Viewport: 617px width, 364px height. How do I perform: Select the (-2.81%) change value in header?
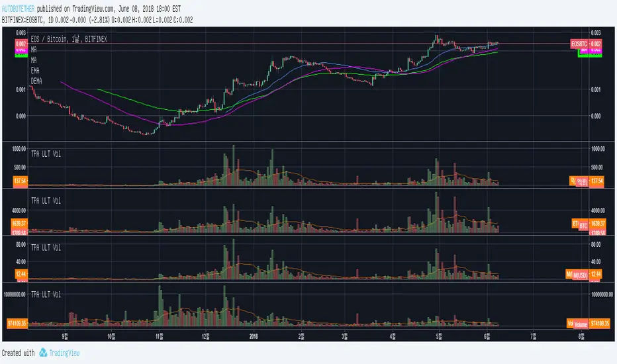(99, 20)
